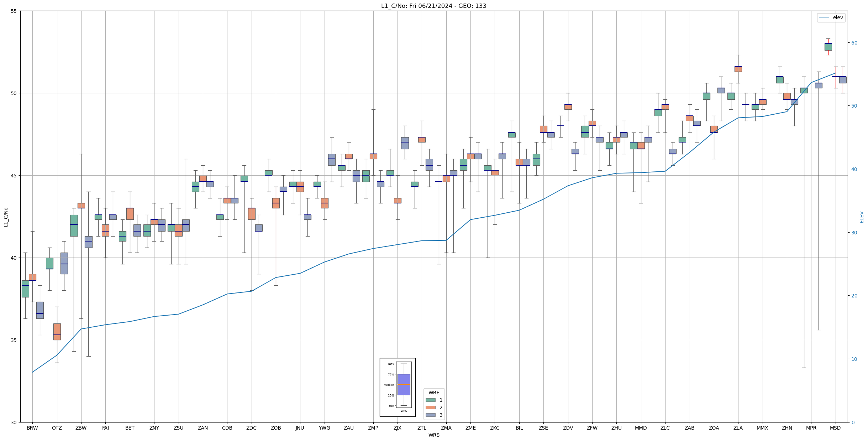Screen dimensions: 868x441
Task: Click the ZTL x-axis label
Action: click(422, 428)
